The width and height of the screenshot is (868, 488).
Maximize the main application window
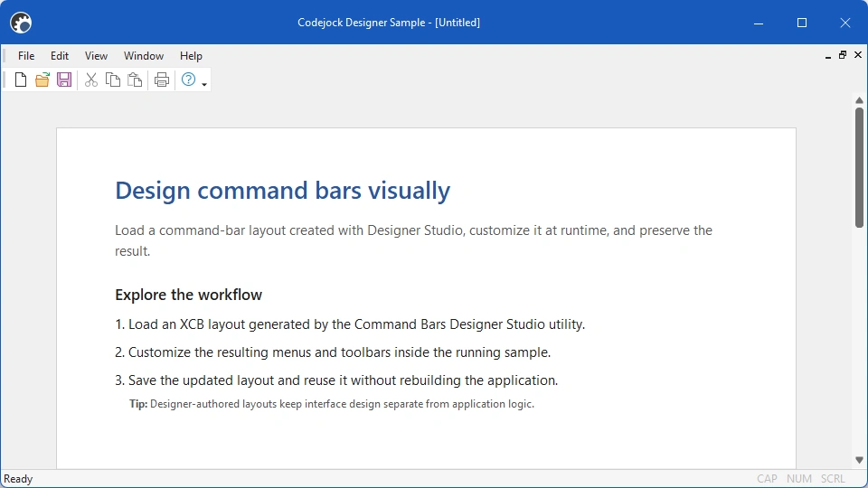(802, 23)
